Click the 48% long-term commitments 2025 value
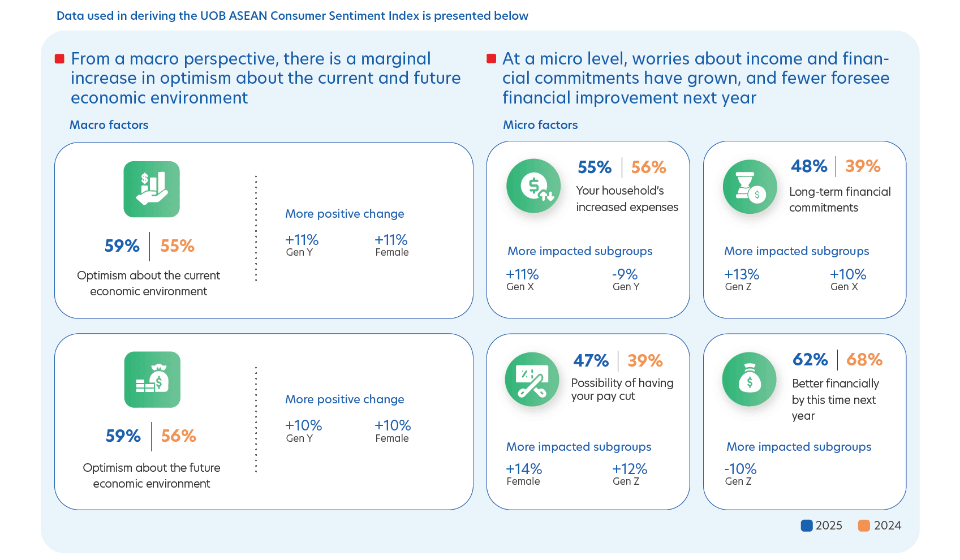The height and width of the screenshot is (560, 960). pyautogui.click(x=809, y=166)
